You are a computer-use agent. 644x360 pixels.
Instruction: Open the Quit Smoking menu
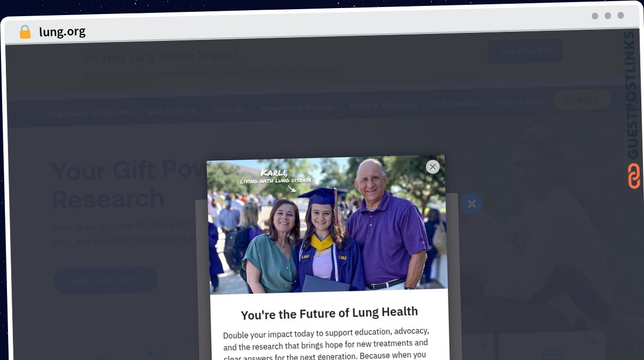click(172, 111)
